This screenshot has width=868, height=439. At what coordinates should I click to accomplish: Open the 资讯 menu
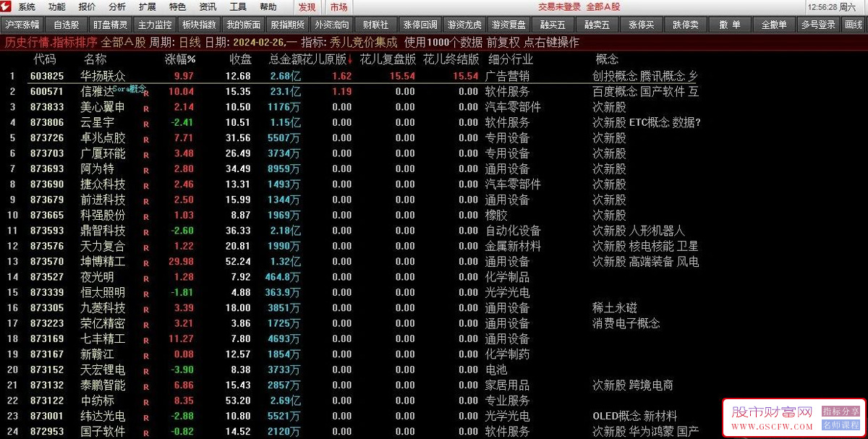208,7
